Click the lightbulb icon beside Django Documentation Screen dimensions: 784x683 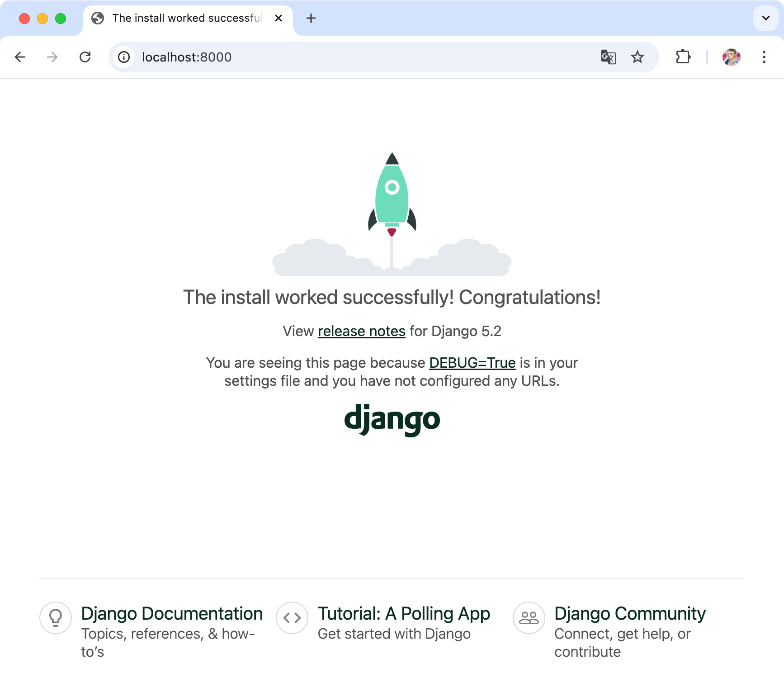tap(55, 617)
